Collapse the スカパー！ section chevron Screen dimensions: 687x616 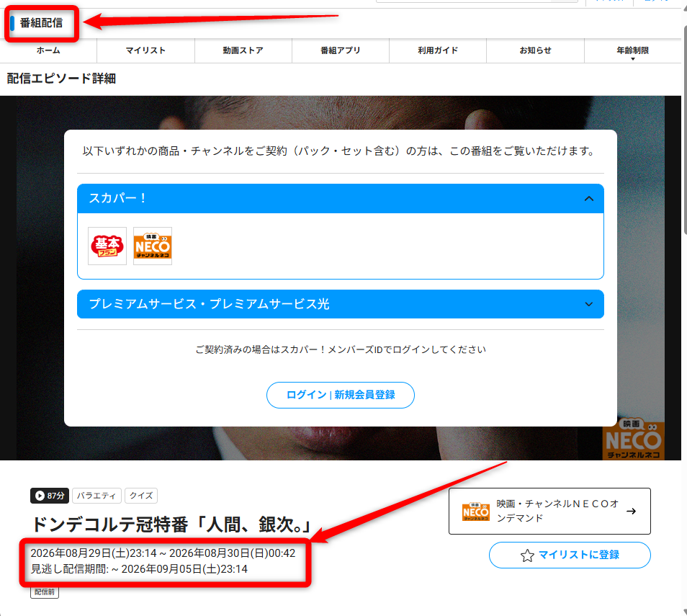(589, 199)
